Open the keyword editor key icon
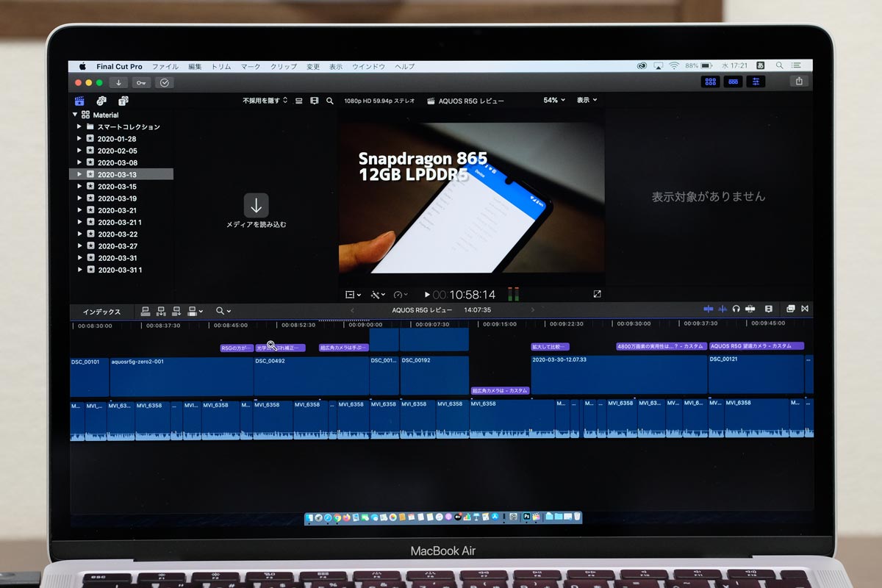Image resolution: width=882 pixels, height=588 pixels. pyautogui.click(x=141, y=82)
